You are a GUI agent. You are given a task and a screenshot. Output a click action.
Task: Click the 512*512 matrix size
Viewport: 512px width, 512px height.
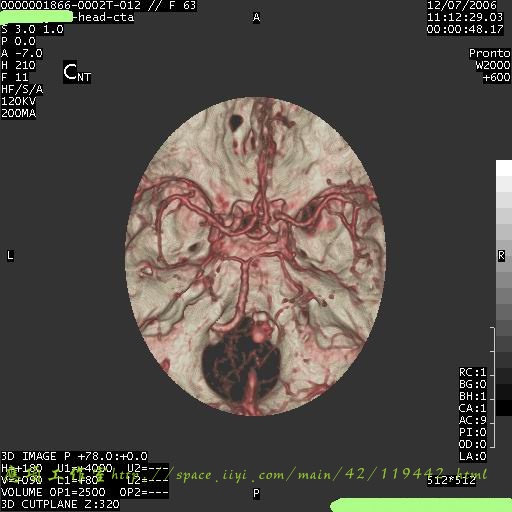(451, 480)
